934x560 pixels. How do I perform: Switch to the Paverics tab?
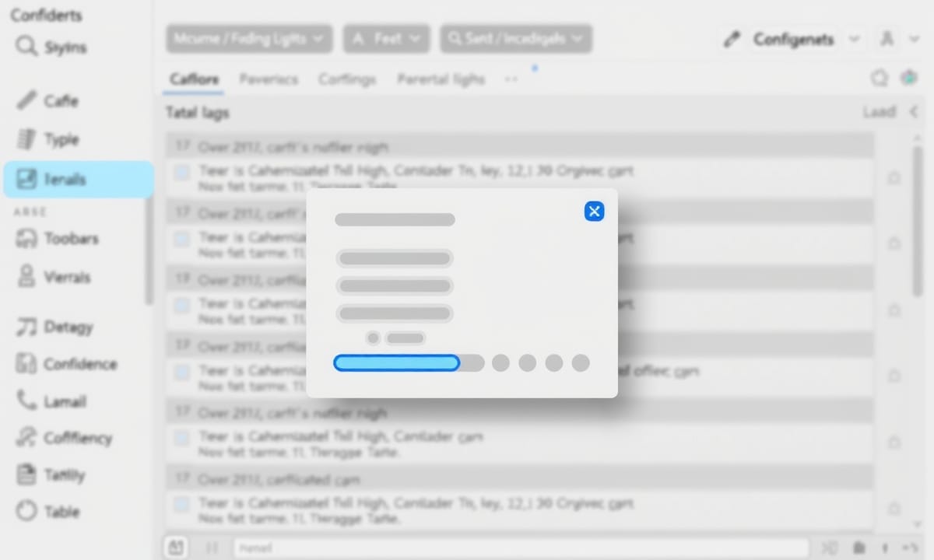coord(268,79)
